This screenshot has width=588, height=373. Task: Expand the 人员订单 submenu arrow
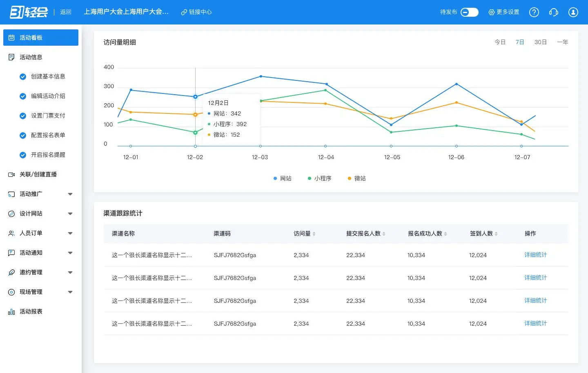(x=70, y=233)
